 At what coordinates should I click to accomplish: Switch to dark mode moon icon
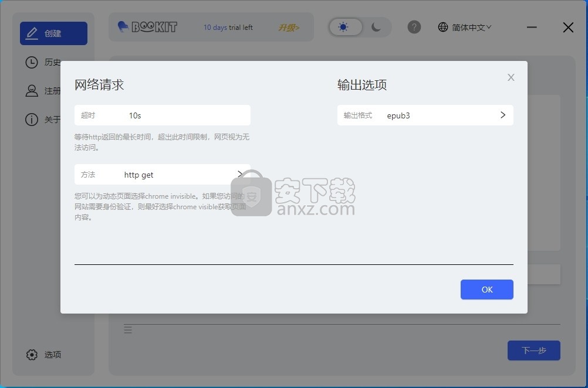tap(376, 27)
